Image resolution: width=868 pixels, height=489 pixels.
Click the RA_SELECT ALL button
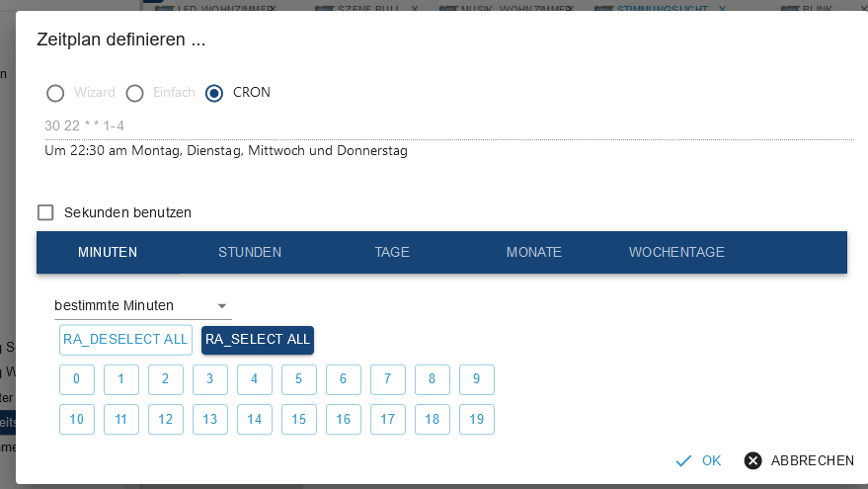[258, 340]
